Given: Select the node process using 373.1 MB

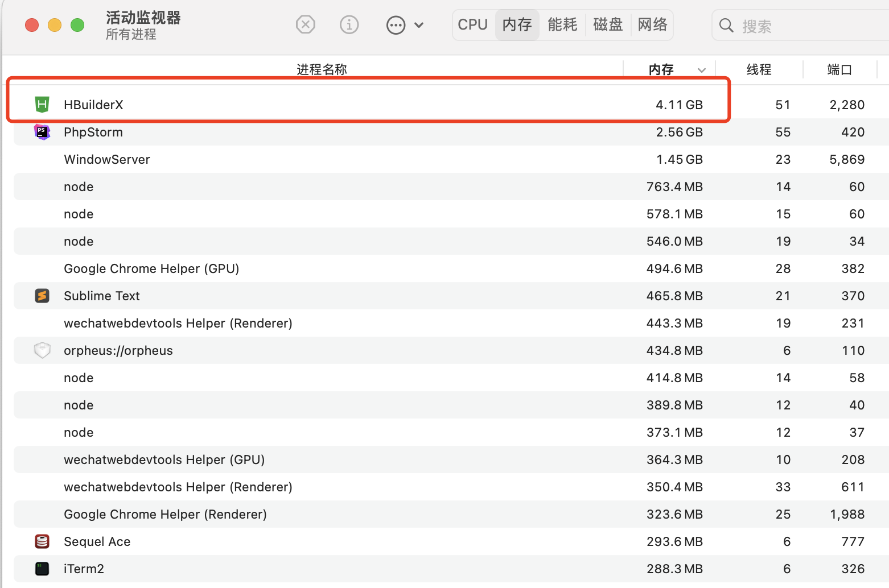Looking at the screenshot, I should pyautogui.click(x=451, y=432).
